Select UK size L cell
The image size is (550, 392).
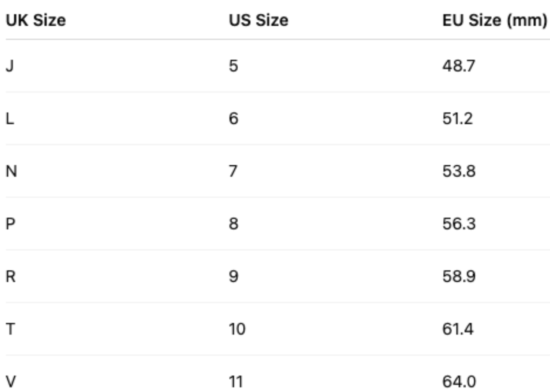click(x=10, y=118)
